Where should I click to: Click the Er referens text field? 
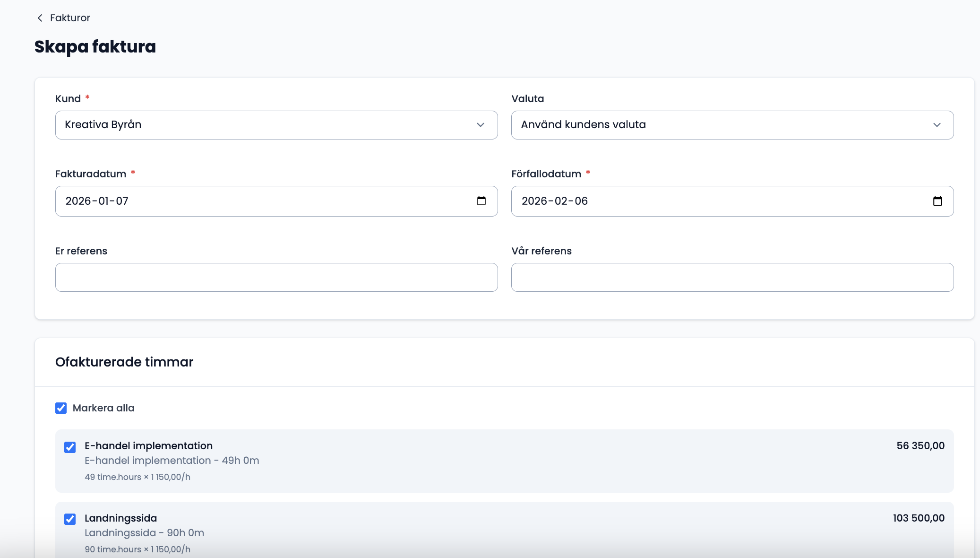click(x=276, y=277)
